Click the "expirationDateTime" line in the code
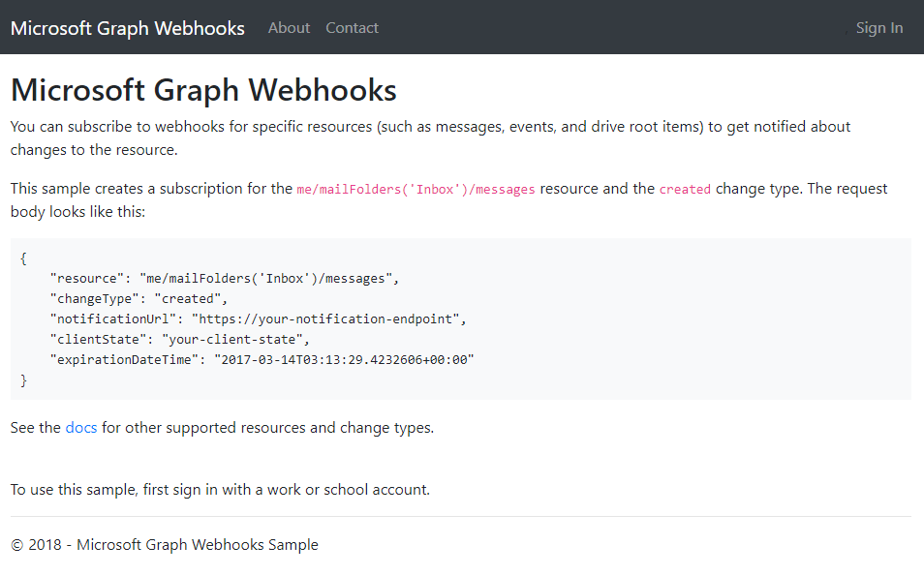Image resolution: width=924 pixels, height=576 pixels. [x=262, y=360]
